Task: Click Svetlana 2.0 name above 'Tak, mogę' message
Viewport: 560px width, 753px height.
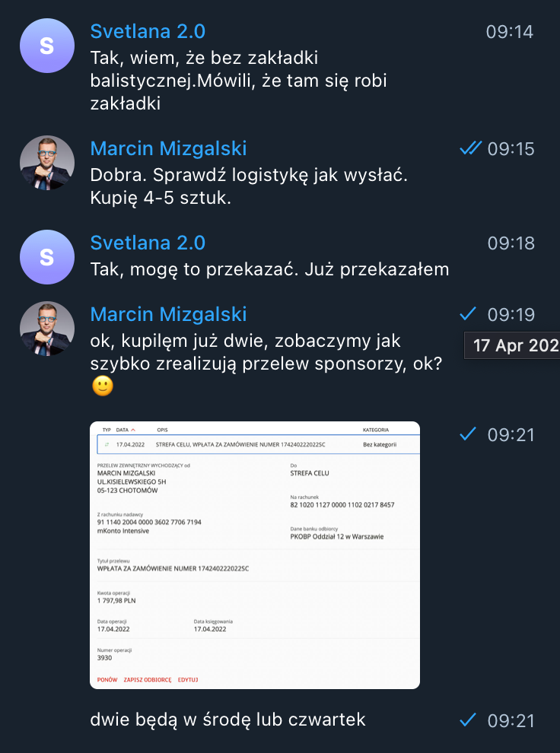Action: [x=148, y=243]
